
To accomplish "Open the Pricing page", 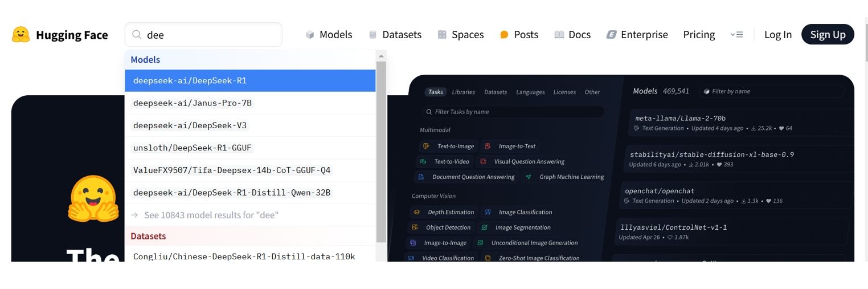I will 699,35.
